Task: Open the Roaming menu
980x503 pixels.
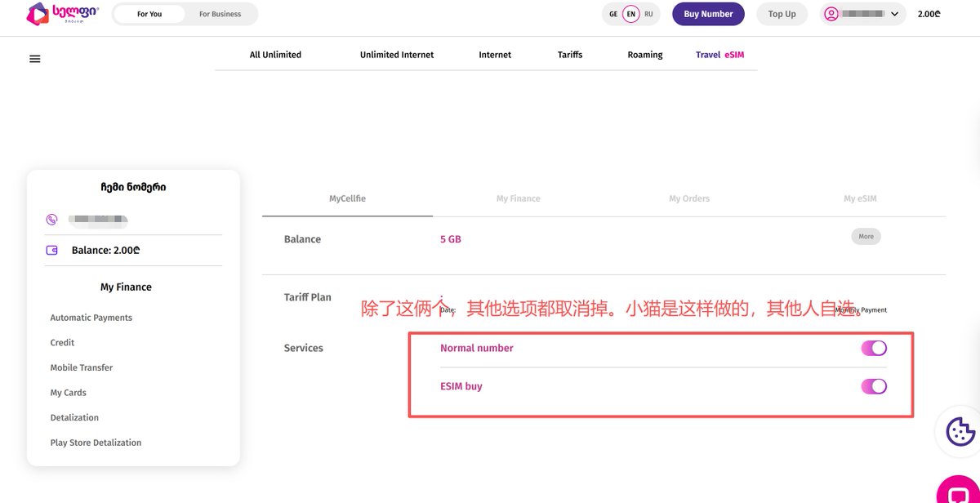Action: [x=645, y=55]
